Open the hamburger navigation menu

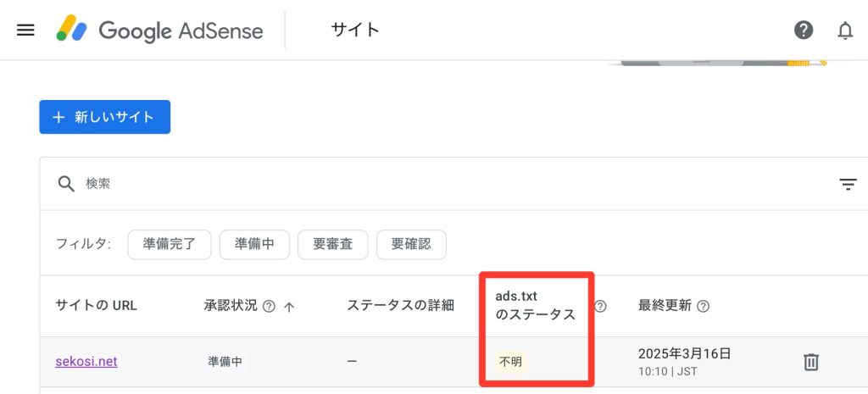25,31
